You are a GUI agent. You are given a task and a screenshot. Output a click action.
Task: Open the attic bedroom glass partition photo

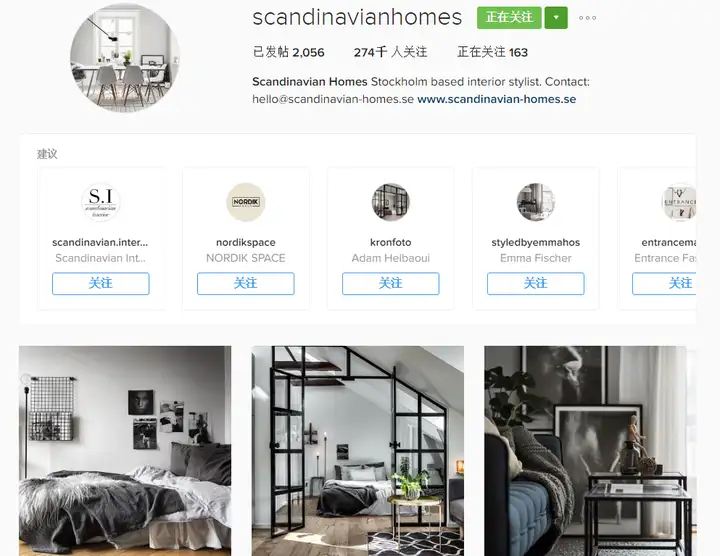point(358,451)
